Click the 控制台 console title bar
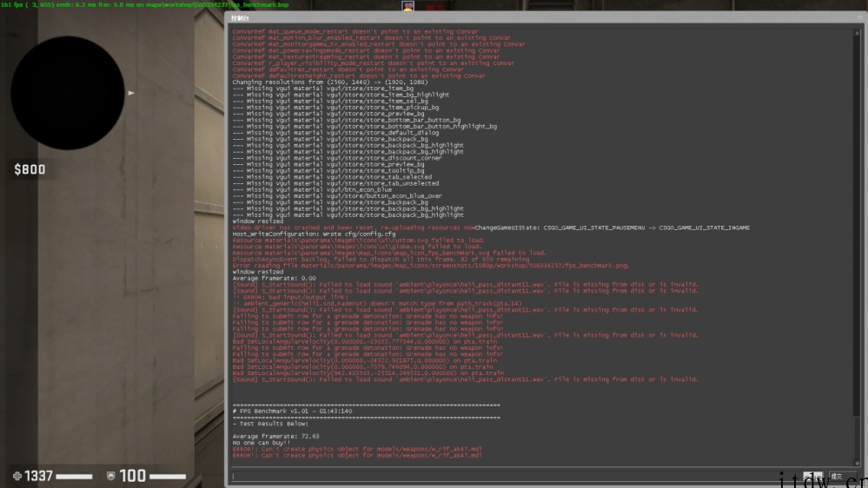The height and width of the screenshot is (488, 868). pyautogui.click(x=546, y=17)
